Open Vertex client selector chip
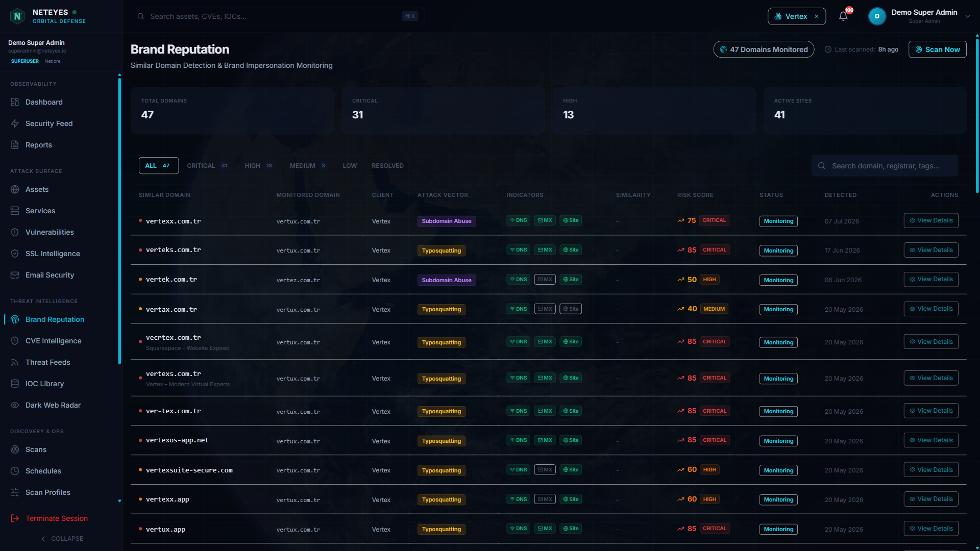This screenshot has width=980, height=551. click(x=797, y=16)
